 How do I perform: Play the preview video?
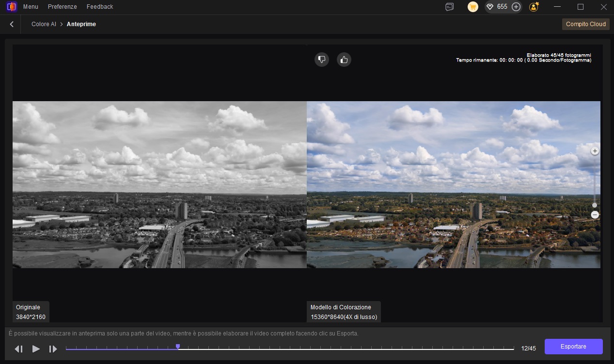coord(36,349)
